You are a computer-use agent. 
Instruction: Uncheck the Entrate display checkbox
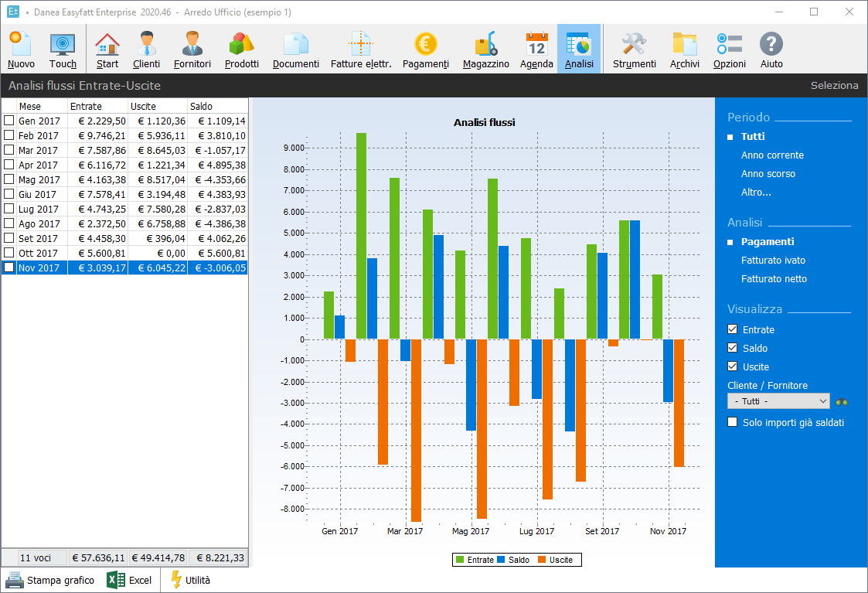(733, 330)
